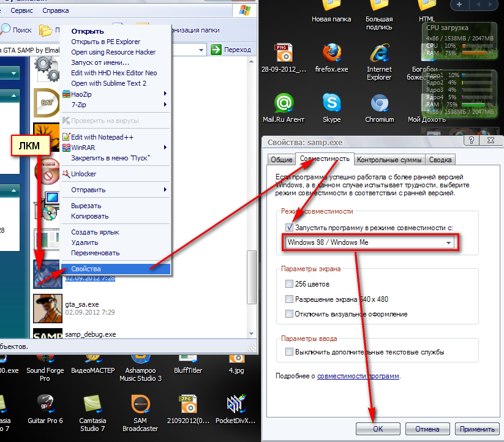This screenshot has height=442, width=504.
Task: Select the samp_debug.exe file name
Action: tap(90, 334)
